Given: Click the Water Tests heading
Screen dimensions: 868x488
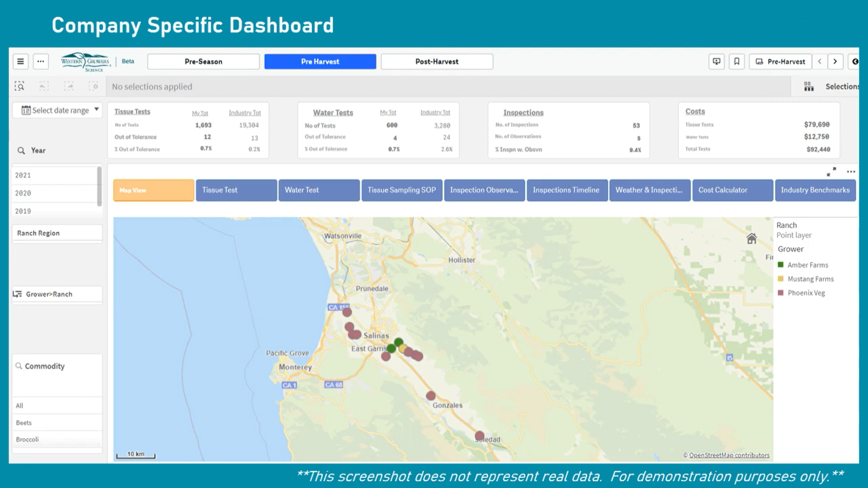Looking at the screenshot, I should pyautogui.click(x=333, y=112).
